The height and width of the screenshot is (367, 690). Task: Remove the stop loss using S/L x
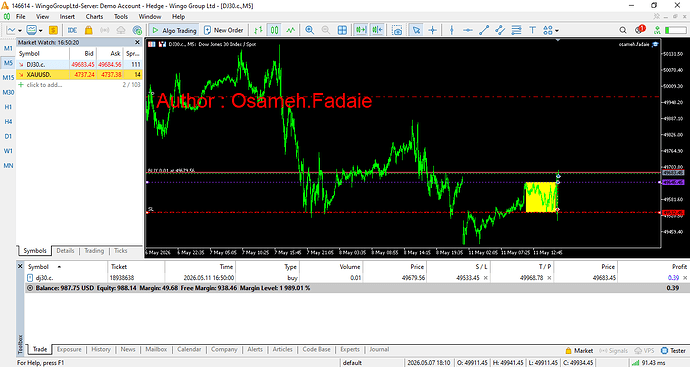[x=485, y=278]
